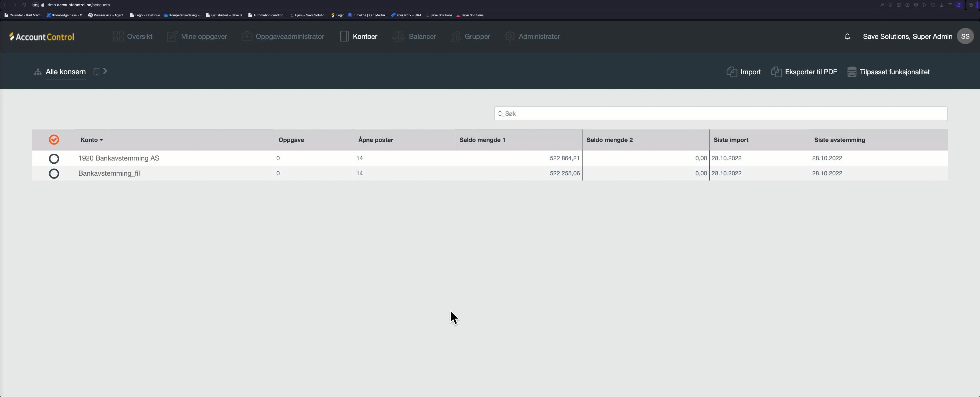Open the SS user avatar menu
This screenshot has width=980, height=397.
(x=965, y=37)
